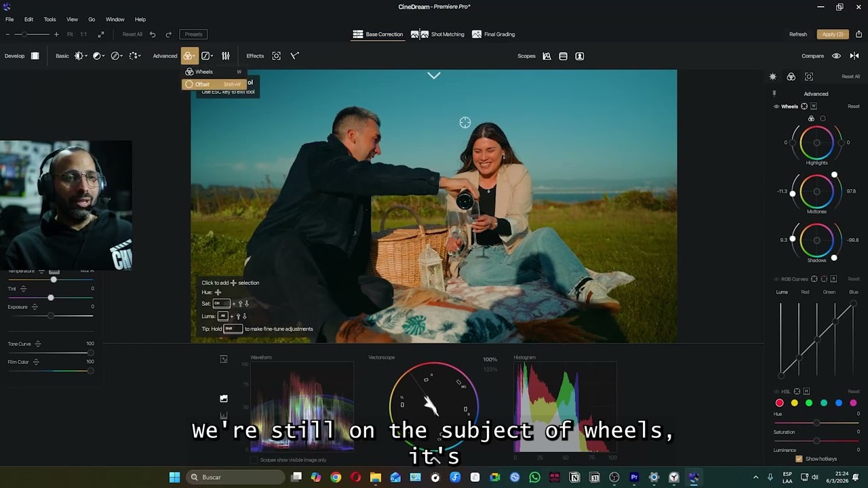The image size is (868, 488).
Task: Click Reset All in the right panel
Action: pyautogui.click(x=850, y=77)
